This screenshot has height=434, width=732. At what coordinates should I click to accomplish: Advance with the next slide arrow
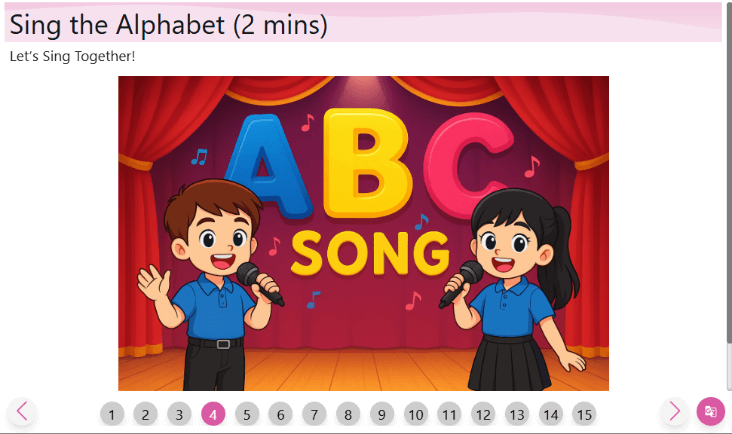pyautogui.click(x=675, y=412)
